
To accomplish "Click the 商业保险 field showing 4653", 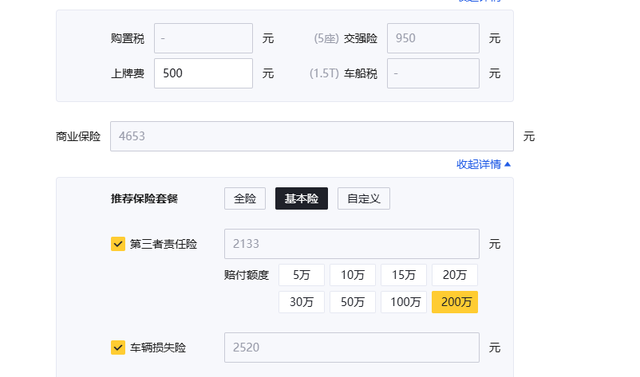I will click(x=312, y=136).
